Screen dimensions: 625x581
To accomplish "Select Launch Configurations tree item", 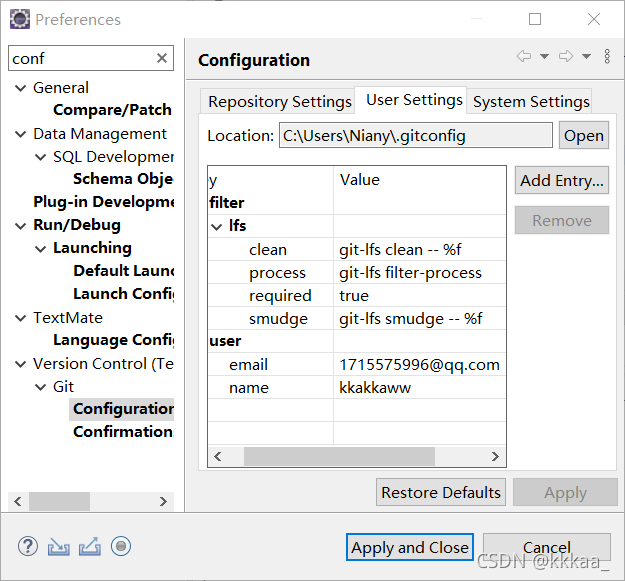I will coord(124,294).
